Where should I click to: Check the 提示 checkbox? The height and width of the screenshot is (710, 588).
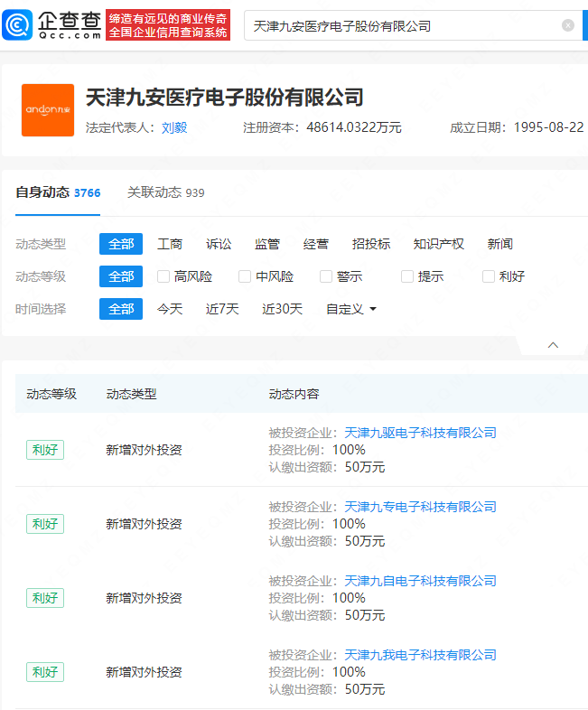click(x=407, y=276)
